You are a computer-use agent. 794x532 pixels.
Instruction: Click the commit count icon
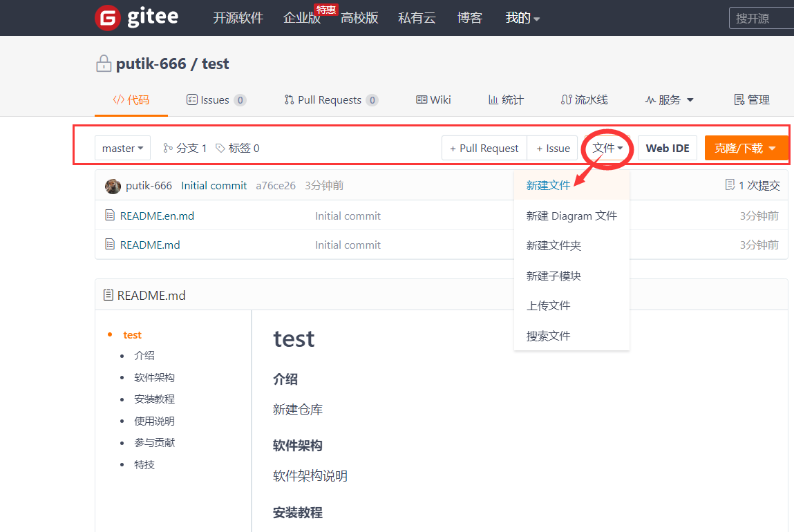[x=730, y=185]
